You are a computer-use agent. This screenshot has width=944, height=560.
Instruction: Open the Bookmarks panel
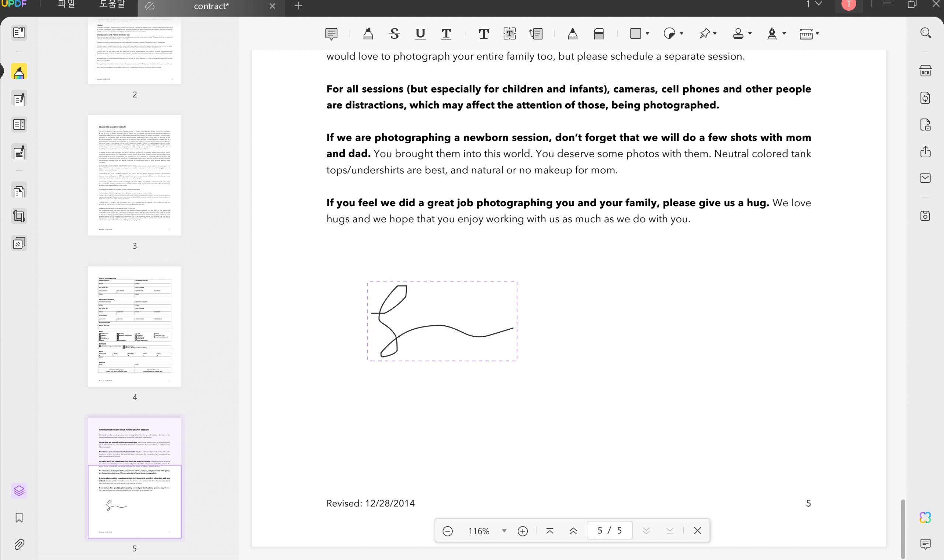click(x=19, y=518)
